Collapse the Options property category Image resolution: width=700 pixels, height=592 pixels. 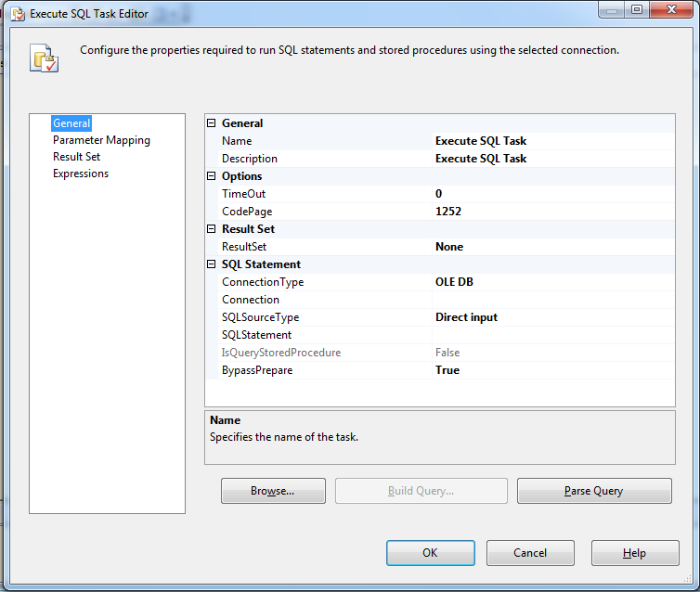pos(211,175)
